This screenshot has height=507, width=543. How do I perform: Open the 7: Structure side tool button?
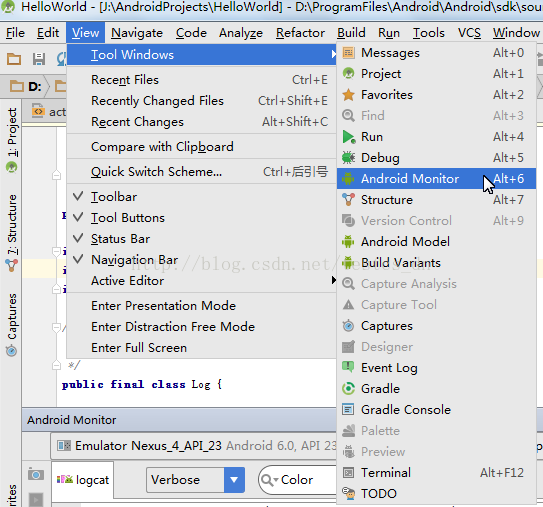pyautogui.click(x=12, y=232)
